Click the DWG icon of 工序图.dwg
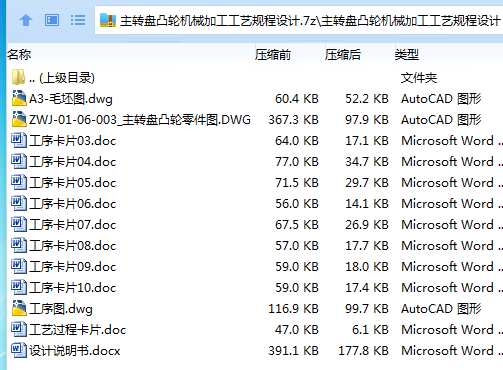The height and width of the screenshot is (370, 503). pyautogui.click(x=19, y=308)
